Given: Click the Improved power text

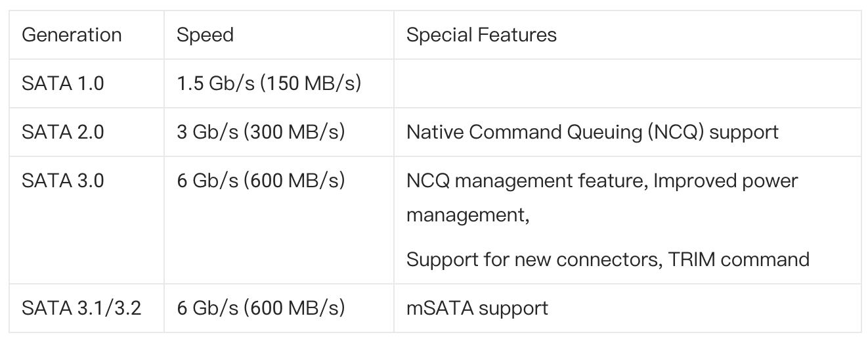Looking at the screenshot, I should [x=726, y=181].
